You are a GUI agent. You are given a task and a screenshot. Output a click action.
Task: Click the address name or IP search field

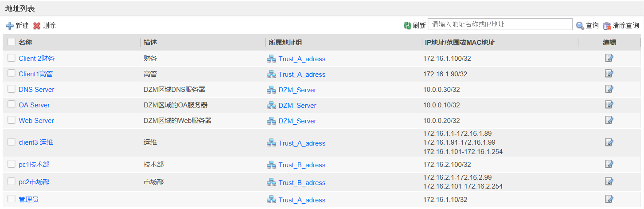[x=500, y=24]
